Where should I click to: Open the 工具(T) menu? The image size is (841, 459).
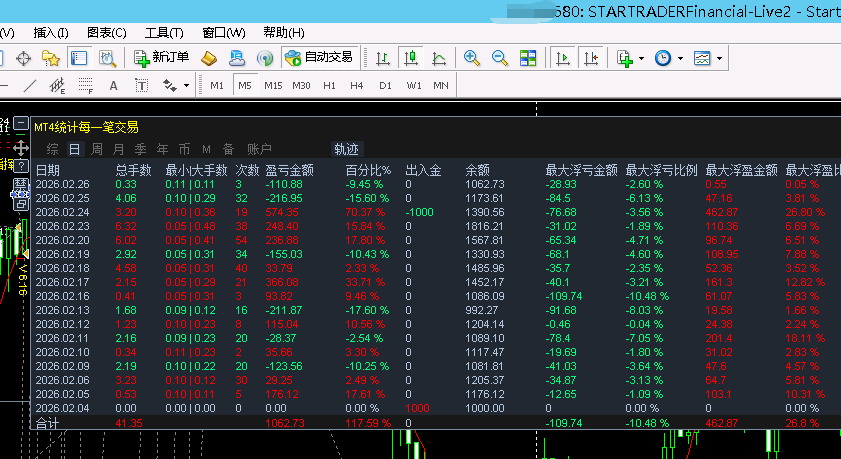point(164,33)
